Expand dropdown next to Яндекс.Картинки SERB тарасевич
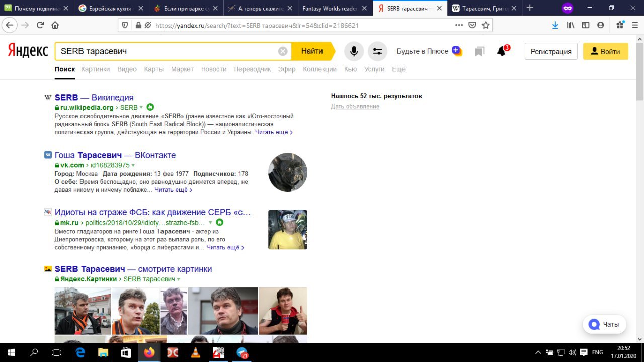This screenshot has height=362, width=644. pos(178,279)
